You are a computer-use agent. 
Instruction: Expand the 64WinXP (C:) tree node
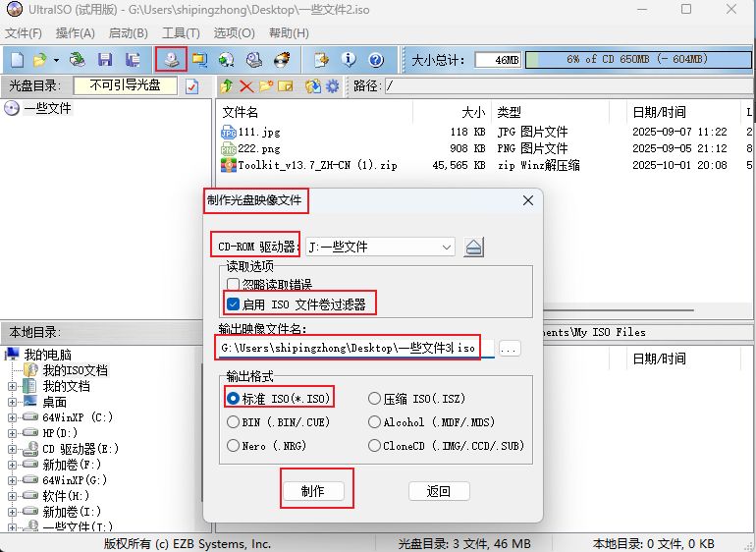(x=12, y=417)
